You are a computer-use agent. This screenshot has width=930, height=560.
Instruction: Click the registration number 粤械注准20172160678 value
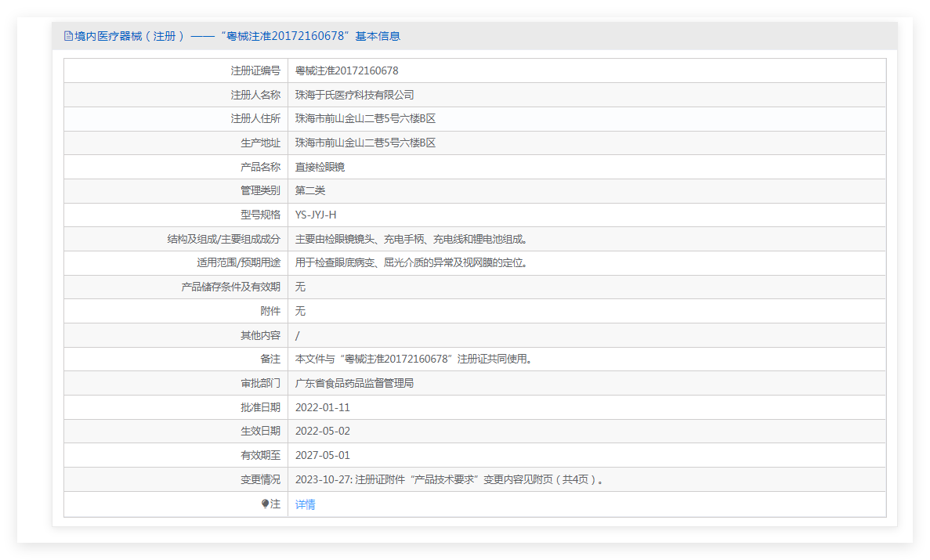347,70
